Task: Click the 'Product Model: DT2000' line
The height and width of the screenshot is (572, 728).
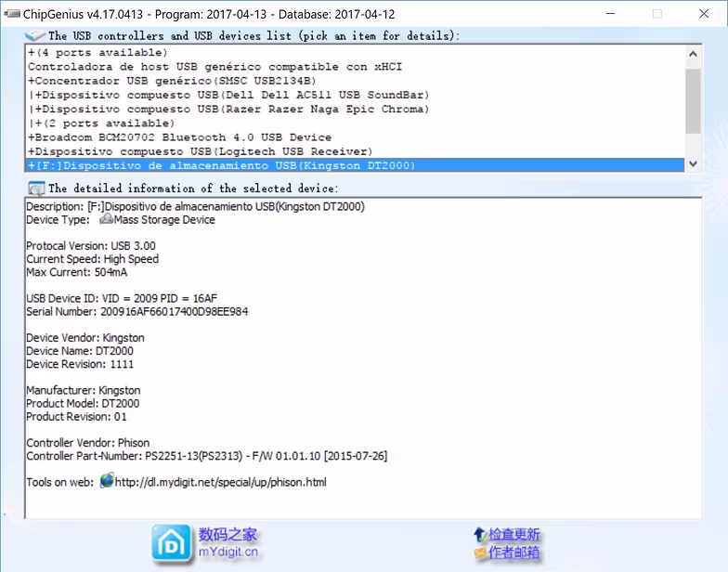Action: pyautogui.click(x=83, y=403)
